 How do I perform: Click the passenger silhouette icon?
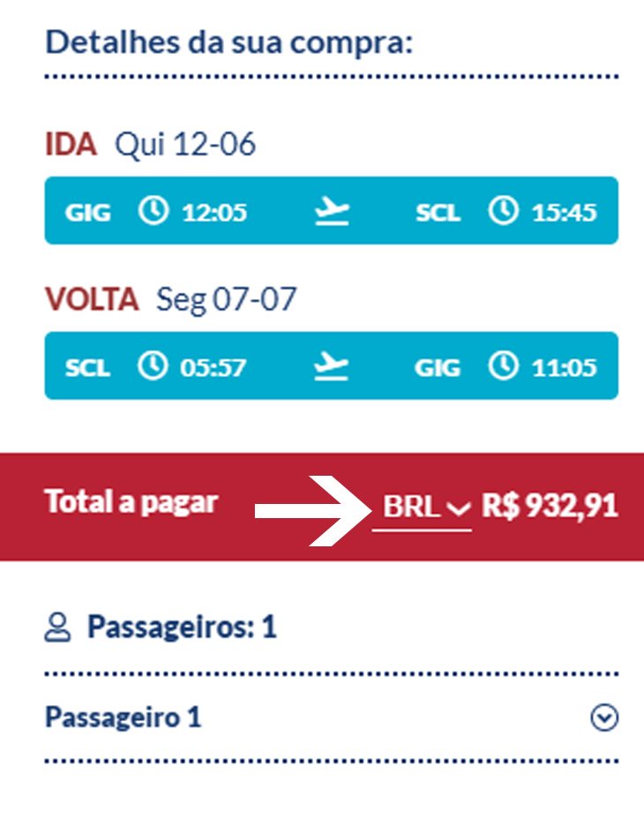(x=57, y=627)
